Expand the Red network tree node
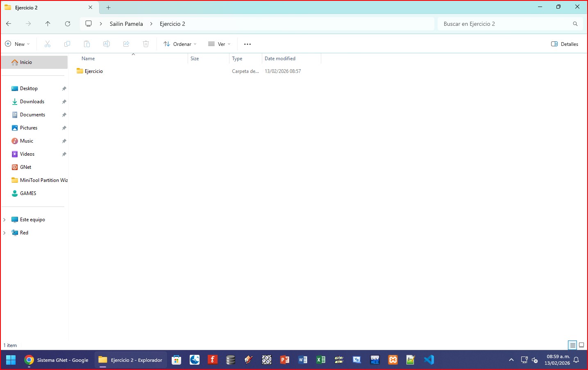This screenshot has width=588, height=370. click(5, 233)
